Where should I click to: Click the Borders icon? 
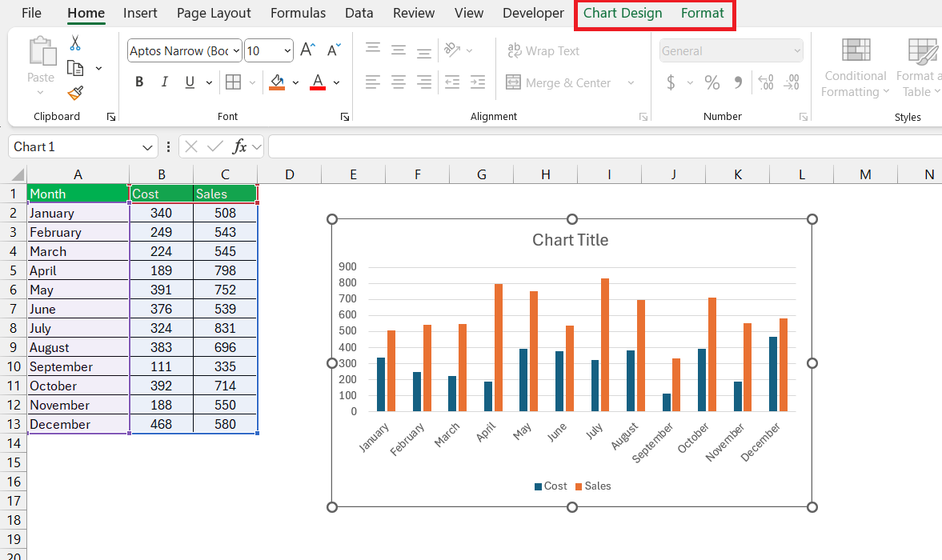233,82
